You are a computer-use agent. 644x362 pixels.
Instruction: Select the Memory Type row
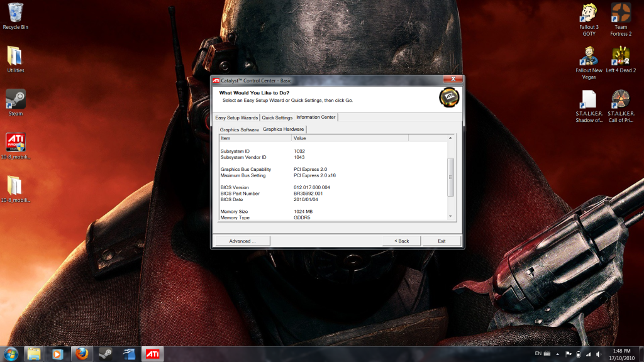pos(333,217)
